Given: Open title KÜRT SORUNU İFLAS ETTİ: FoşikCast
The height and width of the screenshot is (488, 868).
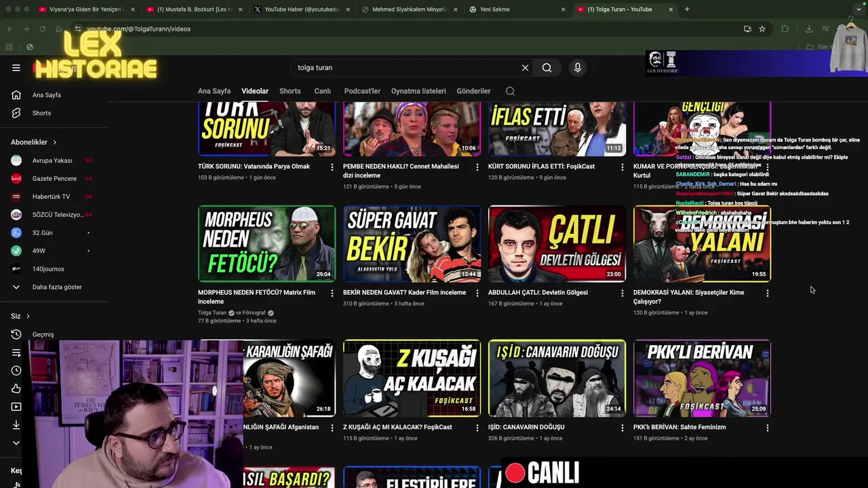Looking at the screenshot, I should 541,166.
